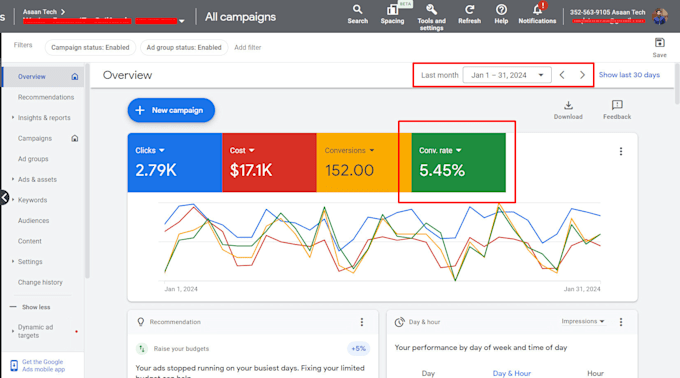Image resolution: width=680 pixels, height=378 pixels.
Task: Open Ad groups in the sidebar
Action: click(x=33, y=159)
